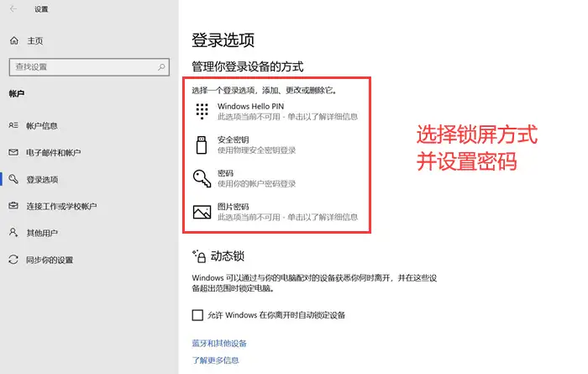Click the 动态锁 heading text
The width and height of the screenshot is (588, 374).
228,256
